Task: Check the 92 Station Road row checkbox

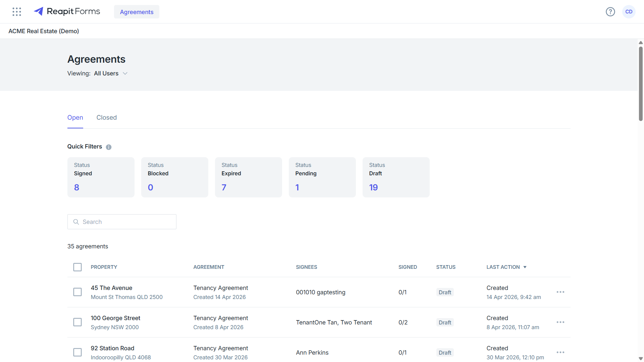Action: click(77, 352)
